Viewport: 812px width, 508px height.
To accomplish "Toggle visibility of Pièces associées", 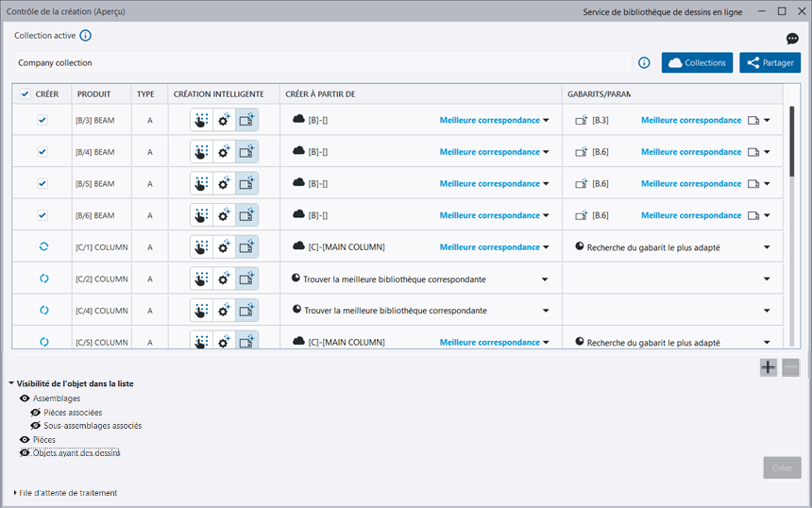I will coord(36,413).
